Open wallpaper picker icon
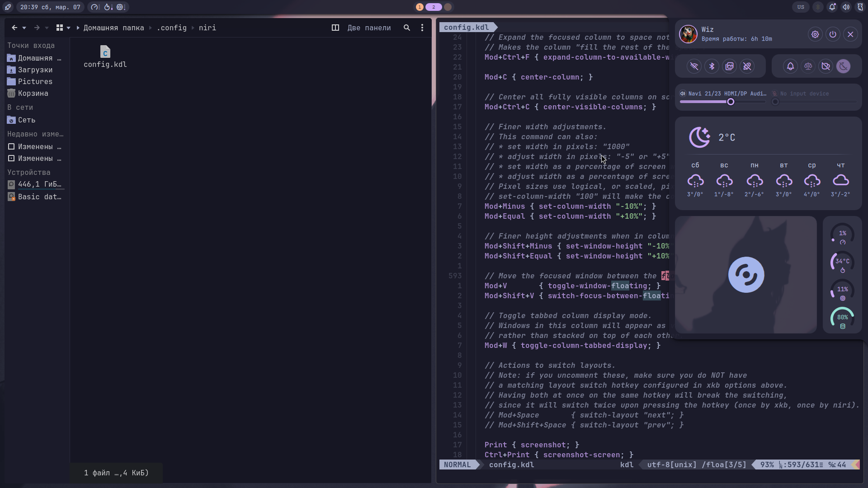 click(729, 66)
